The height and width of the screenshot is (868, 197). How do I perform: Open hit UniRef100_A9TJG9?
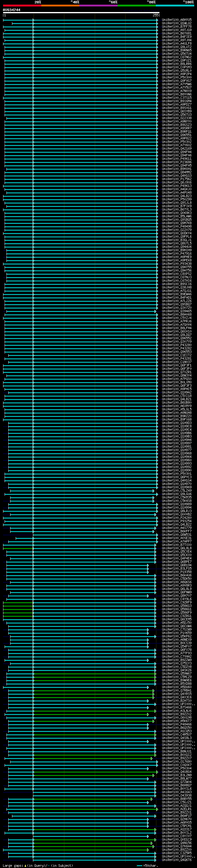tap(177, 30)
